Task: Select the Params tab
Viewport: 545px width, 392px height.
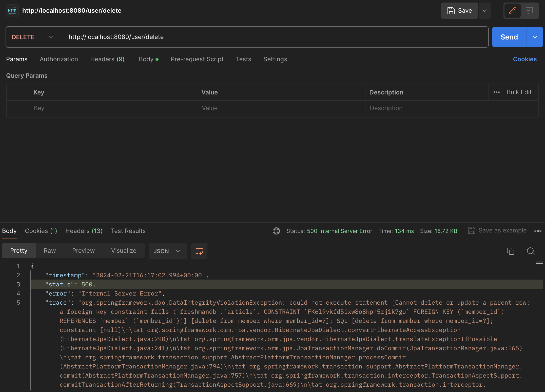Action: point(17,59)
